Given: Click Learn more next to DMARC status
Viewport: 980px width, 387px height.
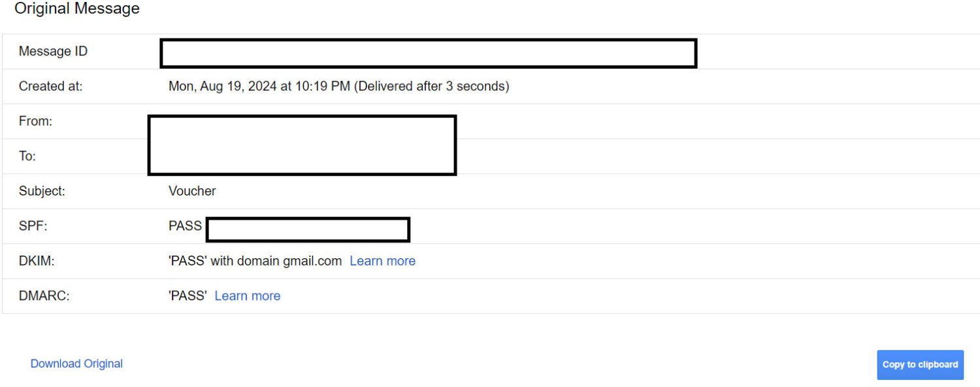Looking at the screenshot, I should point(247,295).
